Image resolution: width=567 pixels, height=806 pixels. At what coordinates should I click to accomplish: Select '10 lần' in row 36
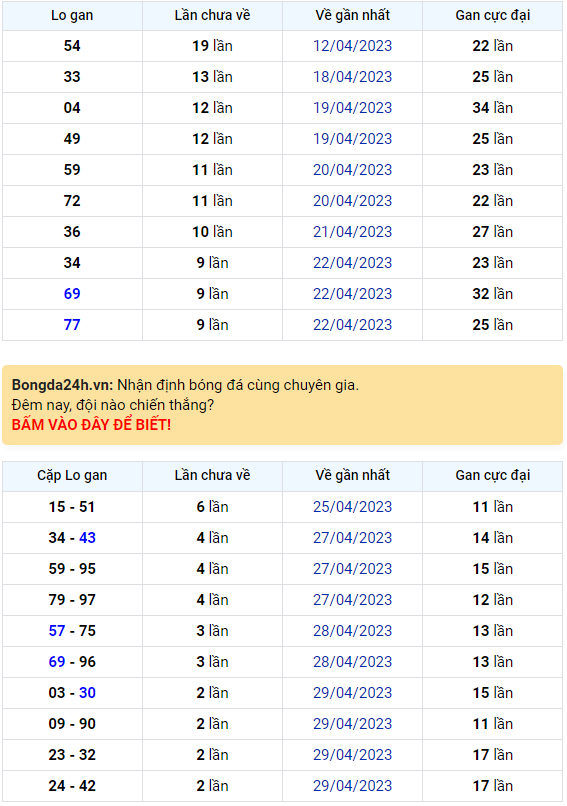point(212,232)
